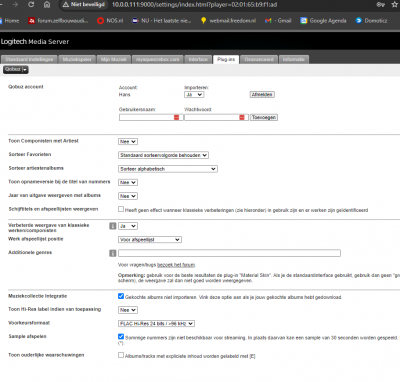Change Toon Hi-Res label dropdown
The image size is (400, 382).
[x=128, y=310]
